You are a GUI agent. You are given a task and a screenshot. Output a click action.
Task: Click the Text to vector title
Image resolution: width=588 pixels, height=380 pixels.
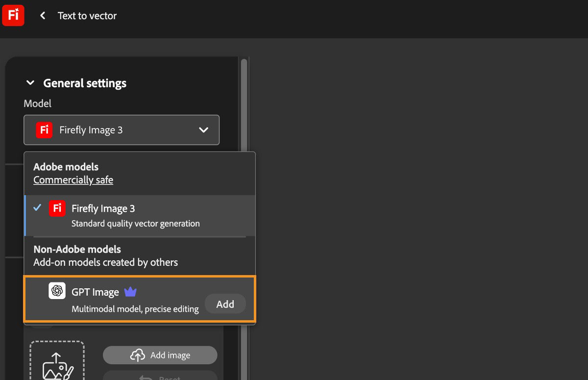(x=87, y=16)
